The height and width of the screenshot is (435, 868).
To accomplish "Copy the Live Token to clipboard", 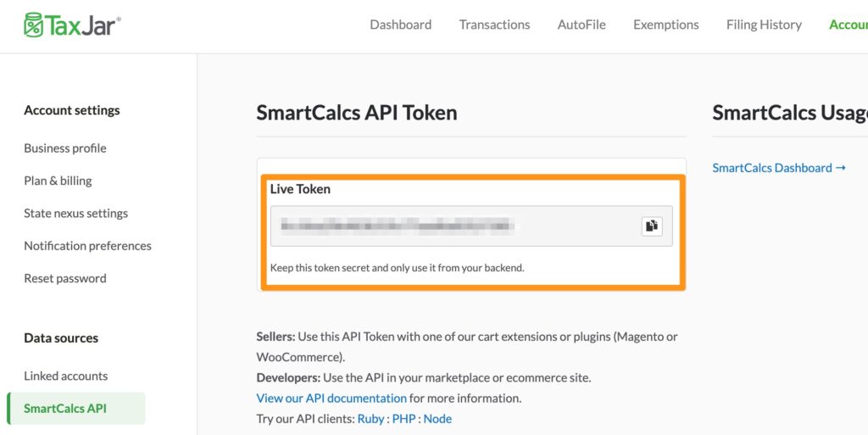I will tap(651, 226).
